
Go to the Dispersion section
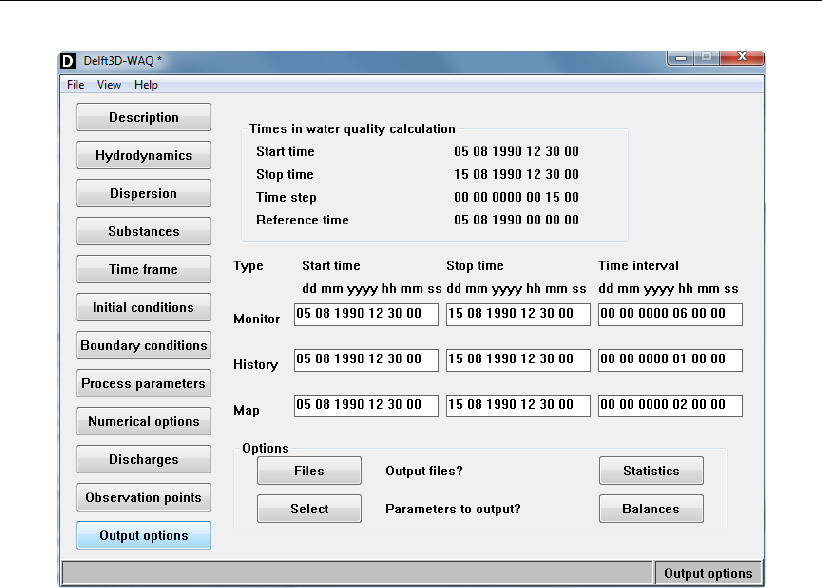(144, 193)
